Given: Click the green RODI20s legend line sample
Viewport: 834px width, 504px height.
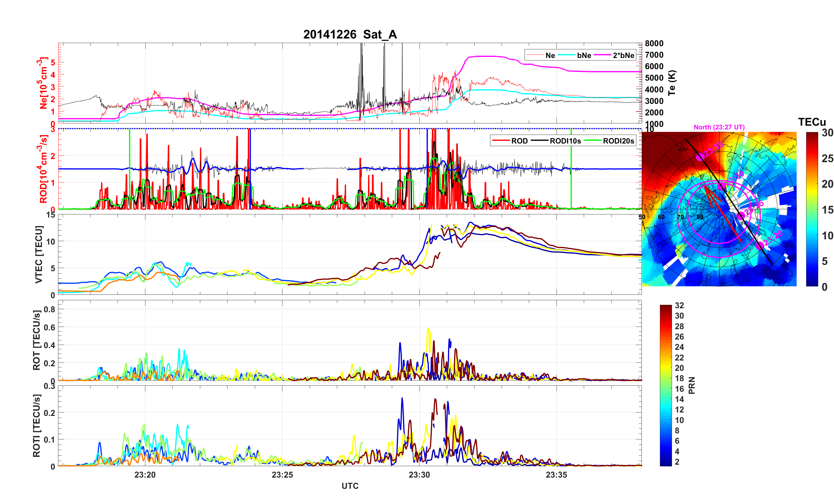Looking at the screenshot, I should coord(592,141).
